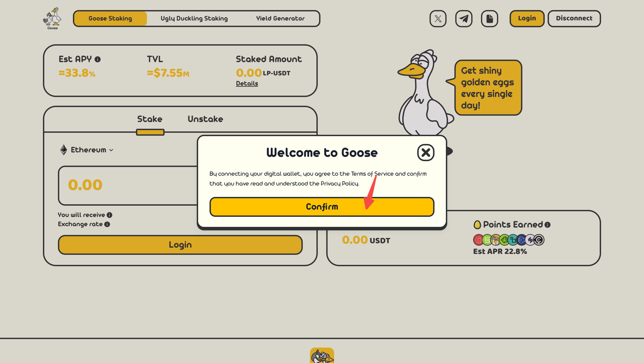Click the Points Earned info icon
Image resolution: width=644 pixels, height=363 pixels.
547,225
